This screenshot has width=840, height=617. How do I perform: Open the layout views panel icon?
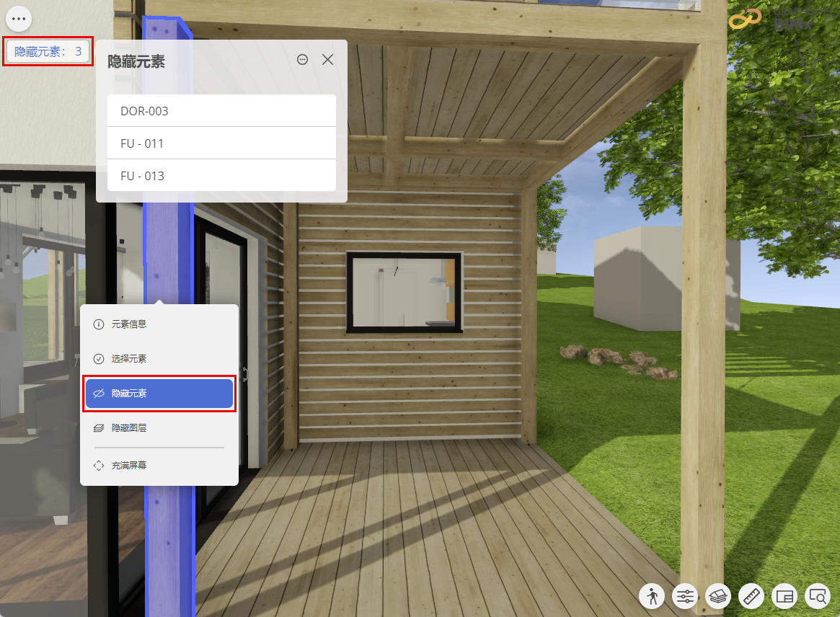pos(784,596)
